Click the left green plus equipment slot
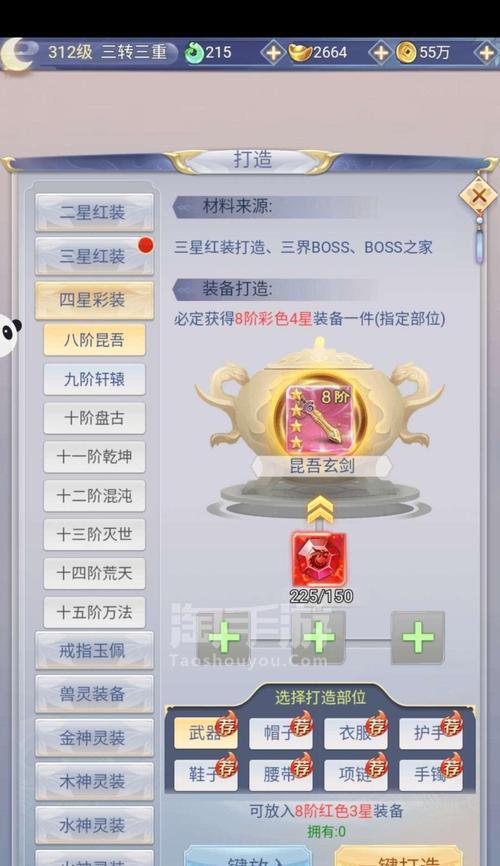500x866 pixels. click(x=224, y=638)
